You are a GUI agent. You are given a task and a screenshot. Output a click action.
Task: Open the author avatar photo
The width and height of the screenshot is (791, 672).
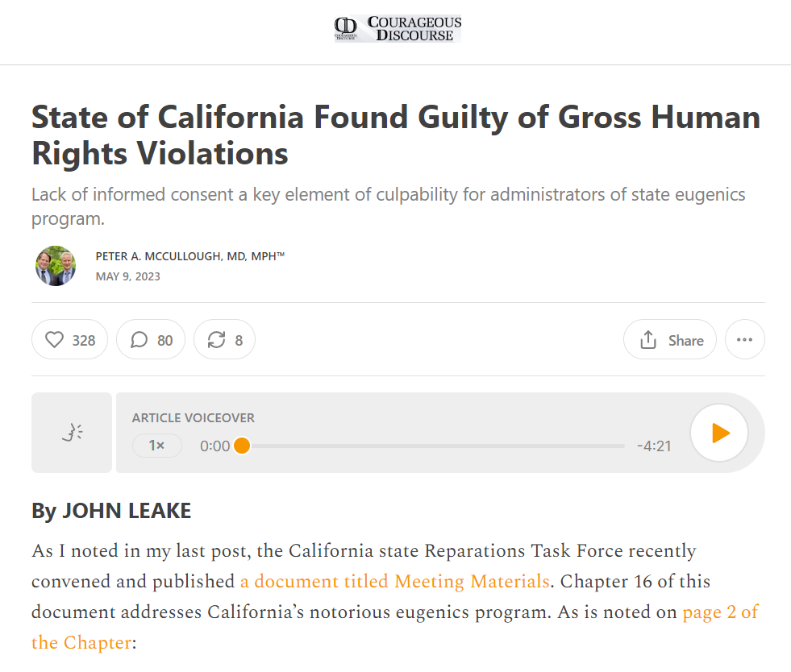coord(56,266)
